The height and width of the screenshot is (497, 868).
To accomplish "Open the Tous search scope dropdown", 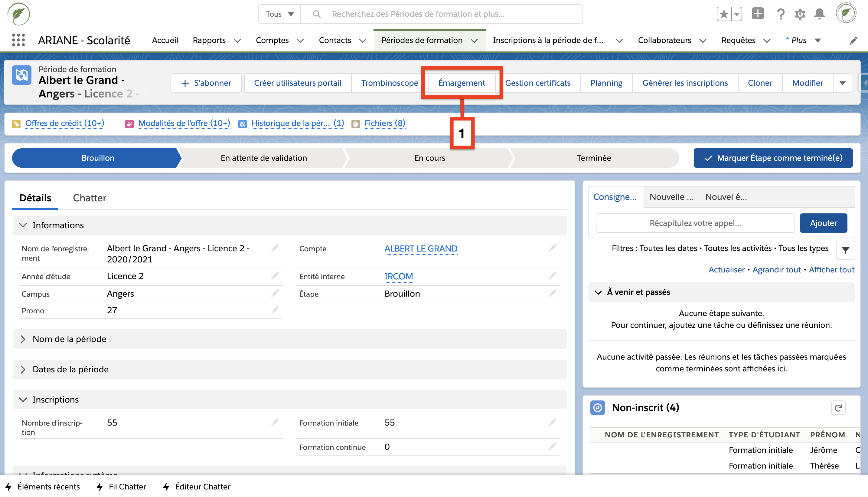I will click(280, 14).
